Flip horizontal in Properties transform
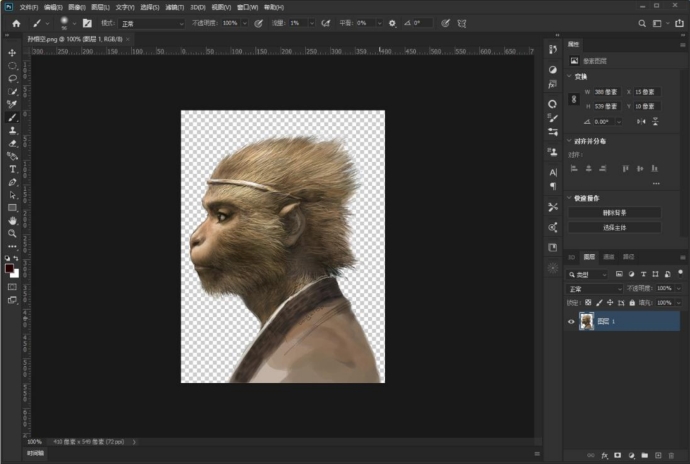The height and width of the screenshot is (464, 690). [x=642, y=122]
